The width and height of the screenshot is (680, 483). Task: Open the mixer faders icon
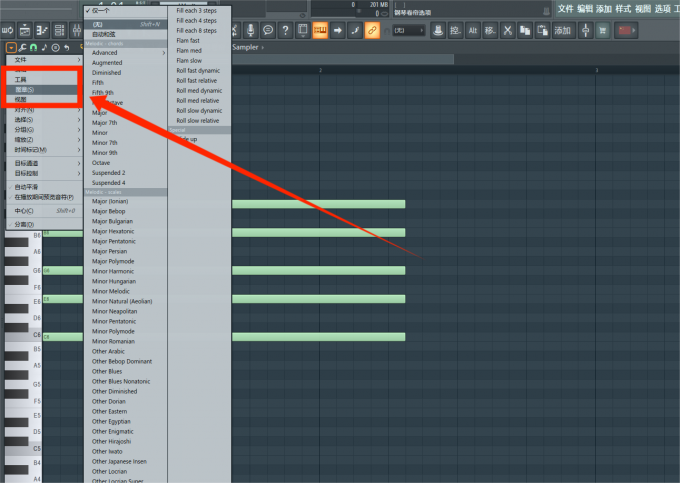click(76, 30)
